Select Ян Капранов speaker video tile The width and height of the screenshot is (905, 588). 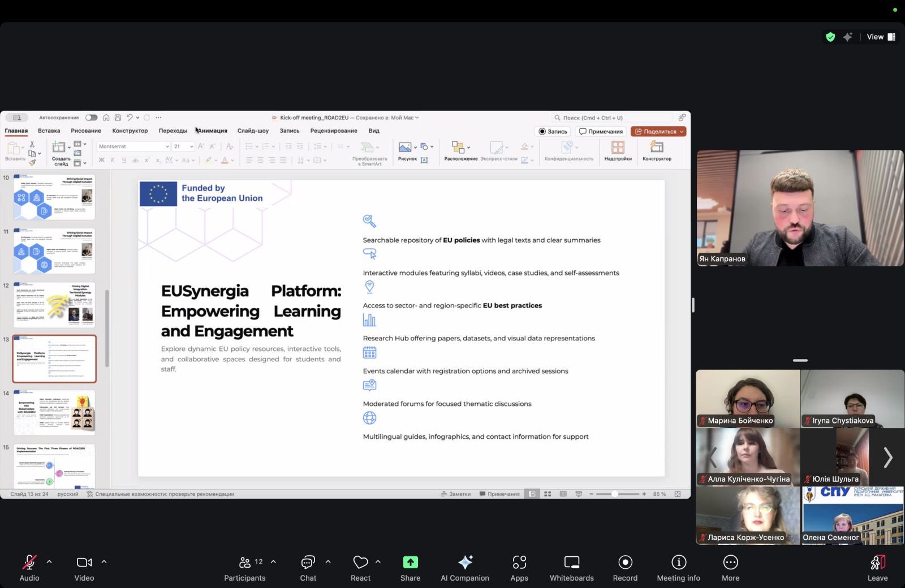800,208
